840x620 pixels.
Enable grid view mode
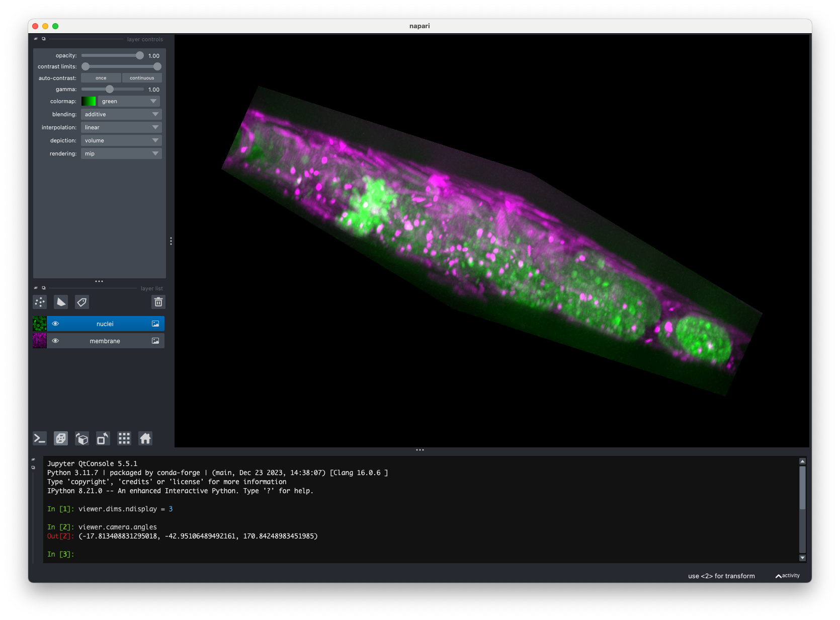124,438
